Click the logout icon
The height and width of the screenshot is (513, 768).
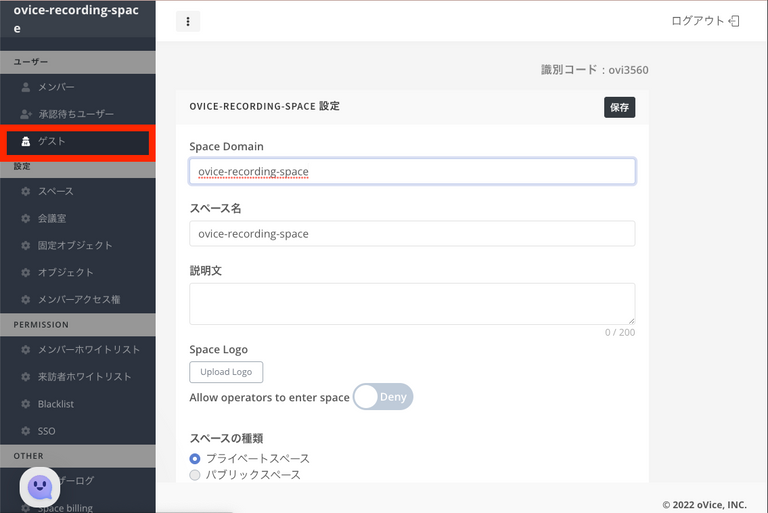[734, 21]
